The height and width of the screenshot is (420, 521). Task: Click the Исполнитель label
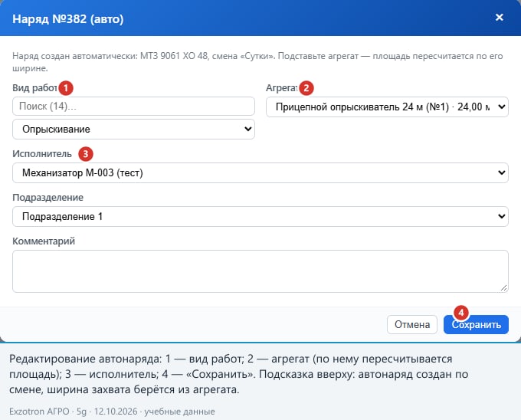click(42, 154)
